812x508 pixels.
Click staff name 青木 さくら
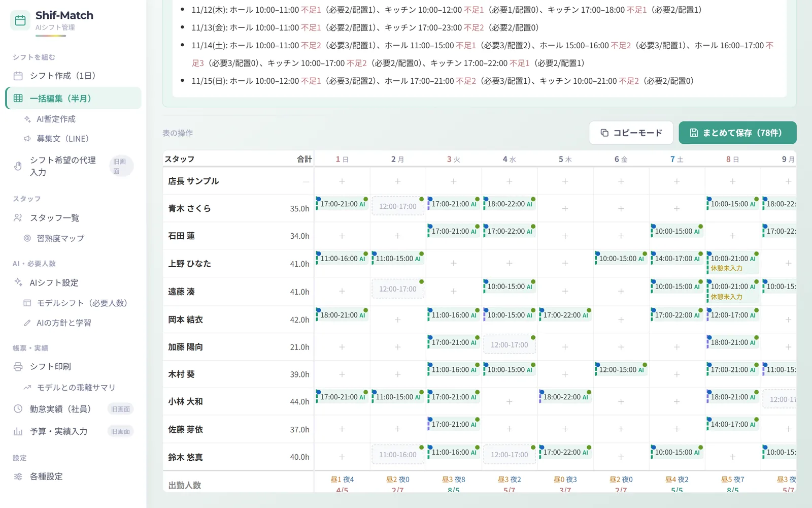190,209
